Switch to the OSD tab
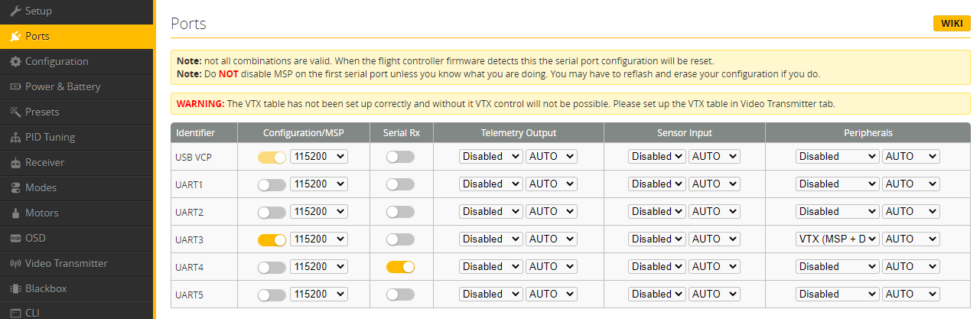Image resolution: width=980 pixels, height=319 pixels. coord(35,238)
